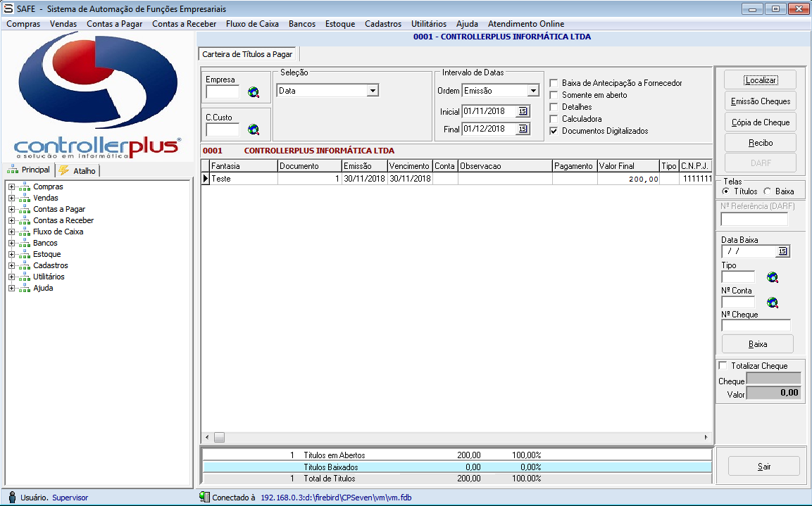Click the Vendas tree node icon

[25, 198]
